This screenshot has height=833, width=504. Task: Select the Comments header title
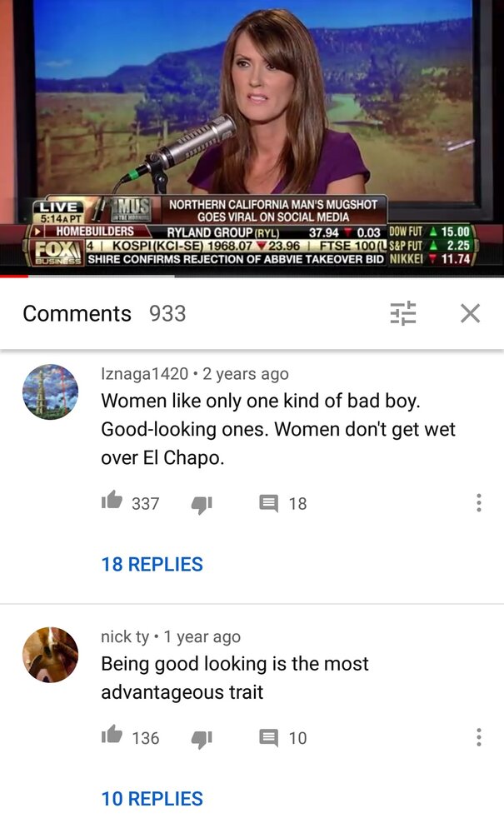point(77,313)
